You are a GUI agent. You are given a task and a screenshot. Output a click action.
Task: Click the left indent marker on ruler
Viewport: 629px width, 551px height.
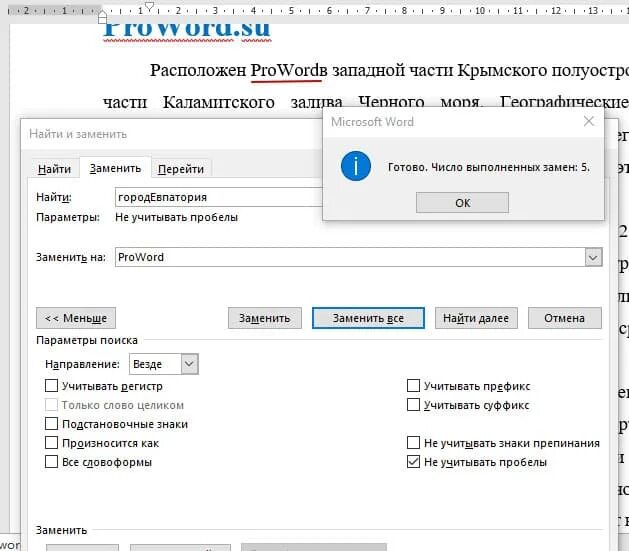102,17
